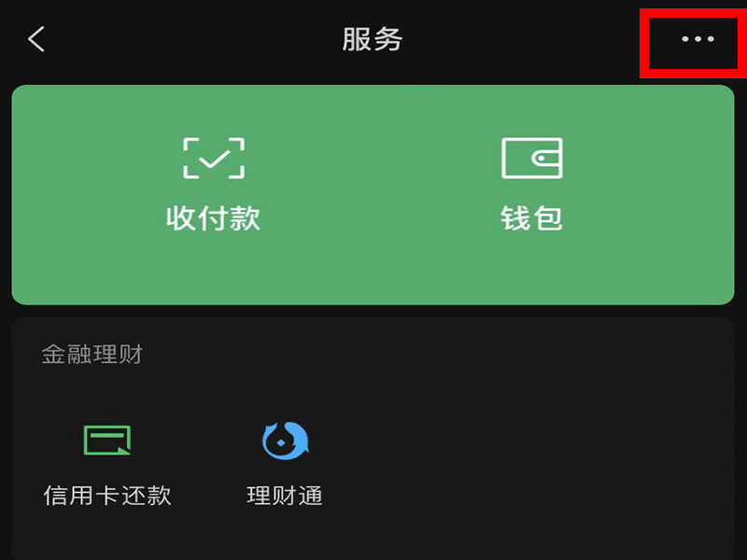
Task: Open 理财通 via its text label
Action: 285,496
